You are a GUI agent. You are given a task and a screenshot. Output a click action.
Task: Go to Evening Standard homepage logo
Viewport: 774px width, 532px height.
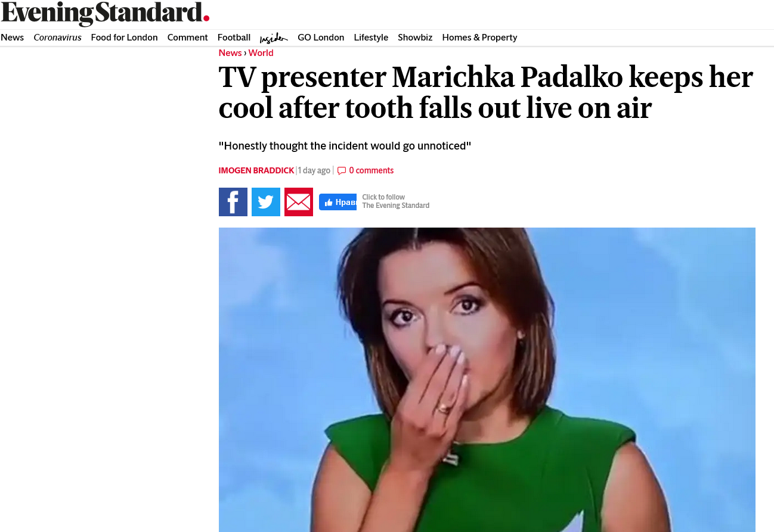105,13
